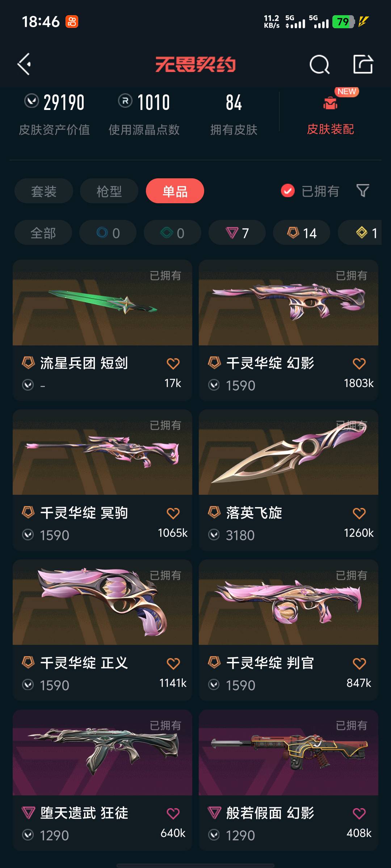The height and width of the screenshot is (868, 391).
Task: Switch to the 枪型 tab
Action: [109, 191]
